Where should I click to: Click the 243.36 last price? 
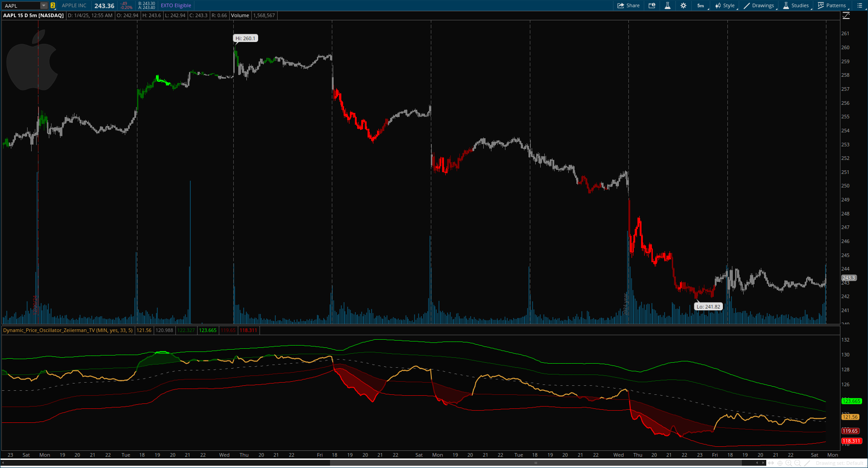(x=104, y=6)
